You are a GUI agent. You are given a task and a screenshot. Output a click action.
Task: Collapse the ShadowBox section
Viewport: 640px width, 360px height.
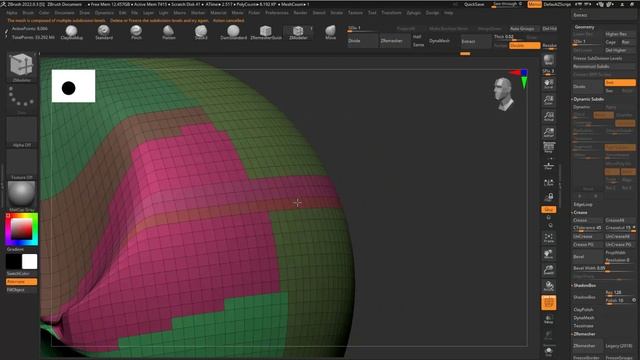tap(584, 285)
